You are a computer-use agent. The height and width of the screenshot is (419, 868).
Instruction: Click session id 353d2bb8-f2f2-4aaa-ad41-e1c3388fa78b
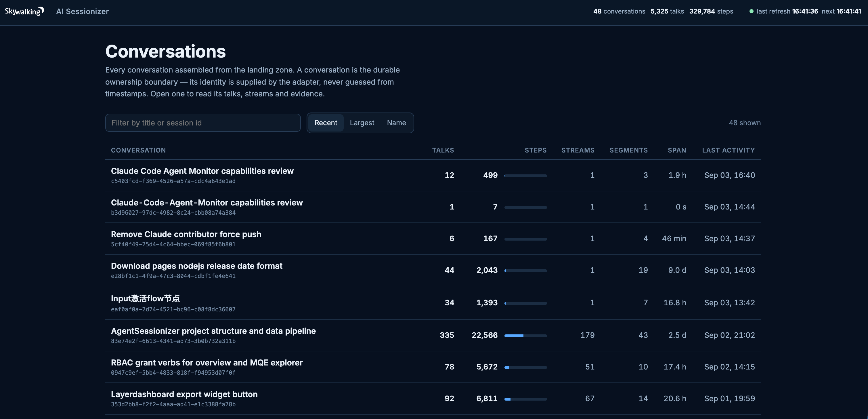(x=173, y=405)
